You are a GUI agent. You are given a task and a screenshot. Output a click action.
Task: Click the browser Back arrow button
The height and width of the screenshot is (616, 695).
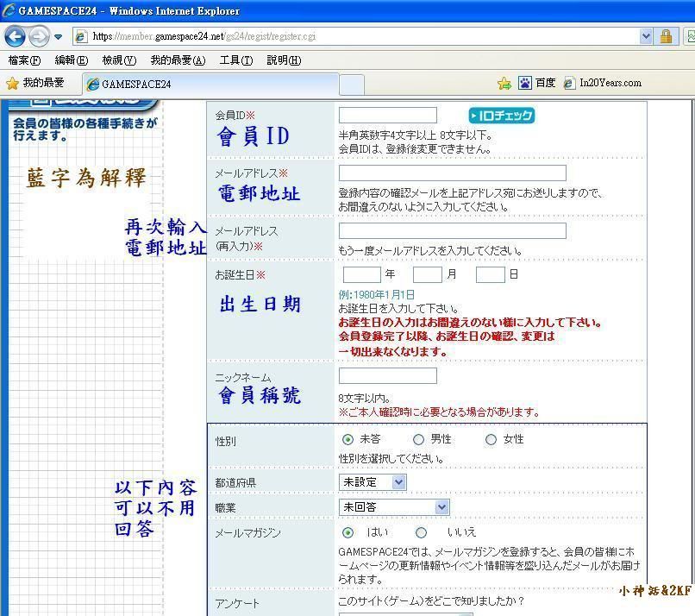point(15,36)
